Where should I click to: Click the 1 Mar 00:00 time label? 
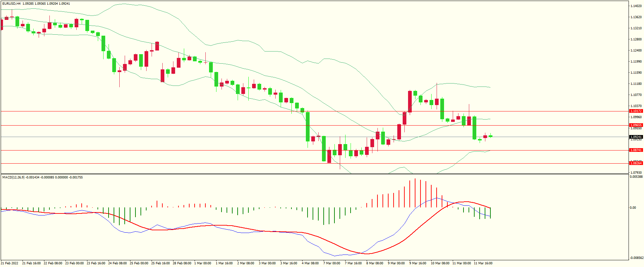click(203, 263)
